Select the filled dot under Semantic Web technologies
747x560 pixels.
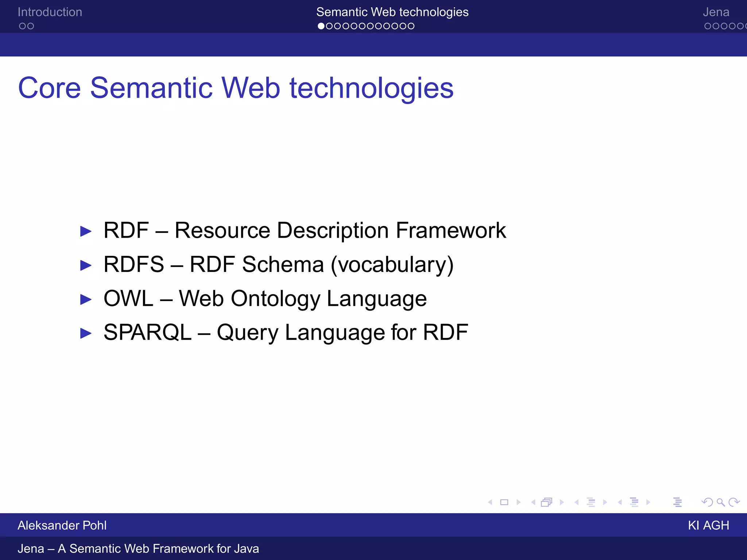tap(321, 26)
